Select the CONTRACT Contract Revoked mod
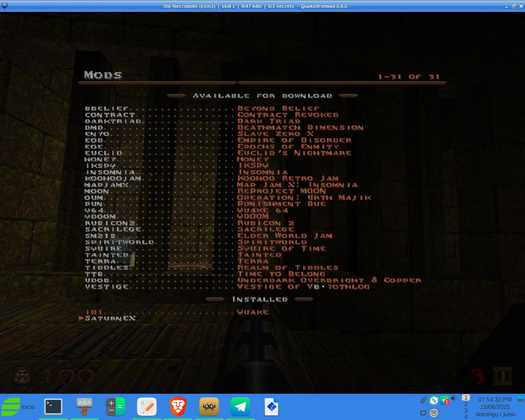The width and height of the screenshot is (525, 420). click(212, 115)
